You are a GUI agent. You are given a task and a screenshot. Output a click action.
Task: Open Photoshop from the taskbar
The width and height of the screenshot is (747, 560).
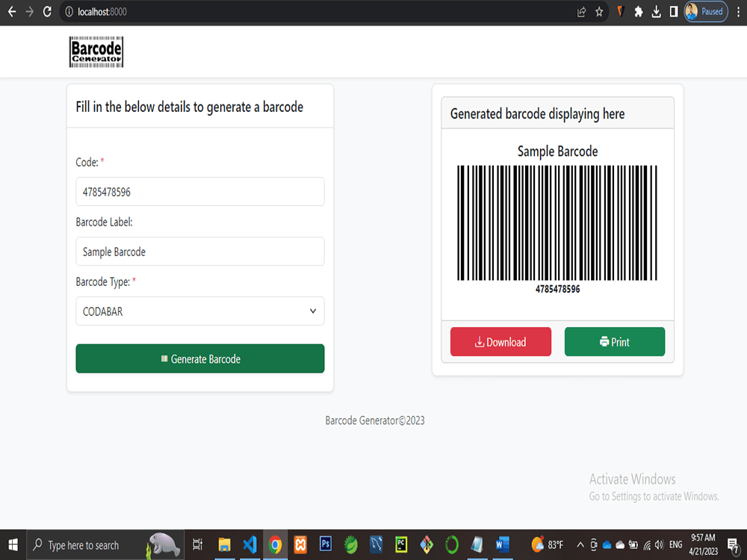(326, 544)
